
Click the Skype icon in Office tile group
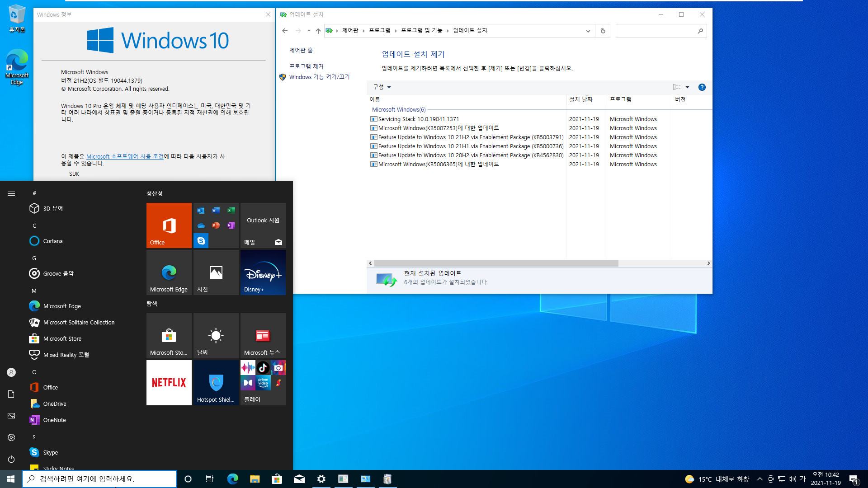click(x=201, y=240)
